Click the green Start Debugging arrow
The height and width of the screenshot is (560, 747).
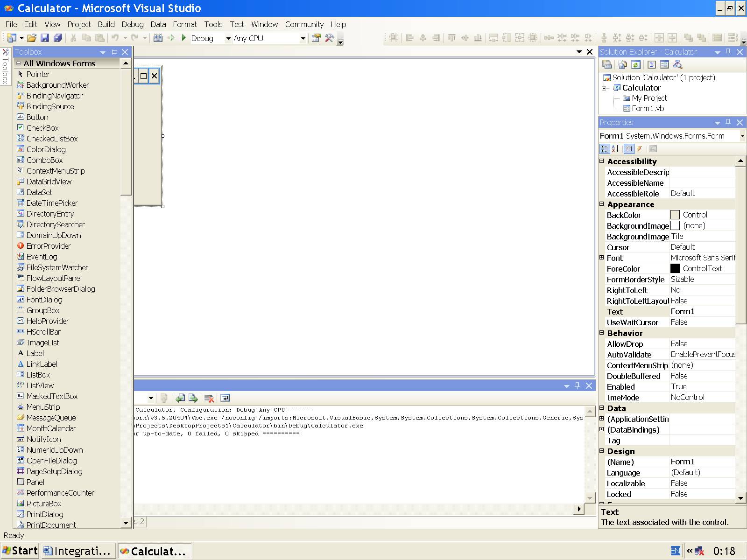point(183,38)
